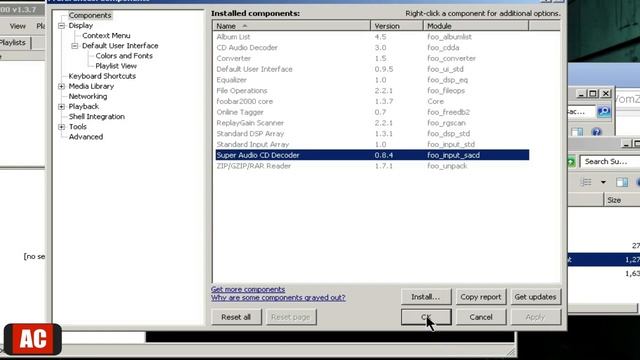The image size is (640, 360).
Task: Select the Online Tagger component
Action: [372, 112]
